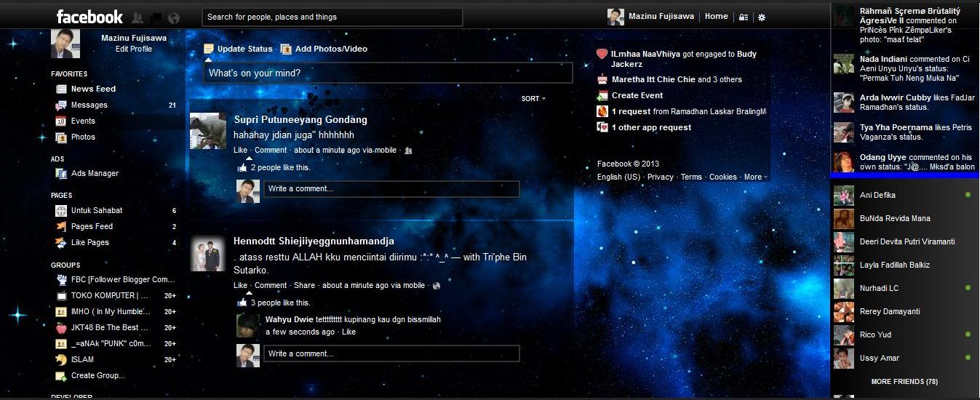Click the engagement heart icon
980x400 pixels.
point(602,54)
